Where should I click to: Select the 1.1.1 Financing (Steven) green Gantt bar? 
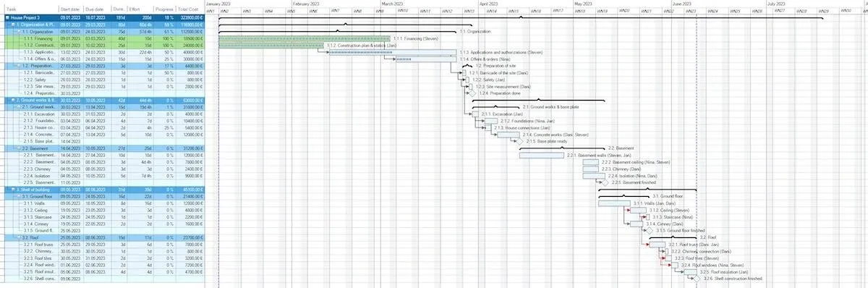pos(304,38)
